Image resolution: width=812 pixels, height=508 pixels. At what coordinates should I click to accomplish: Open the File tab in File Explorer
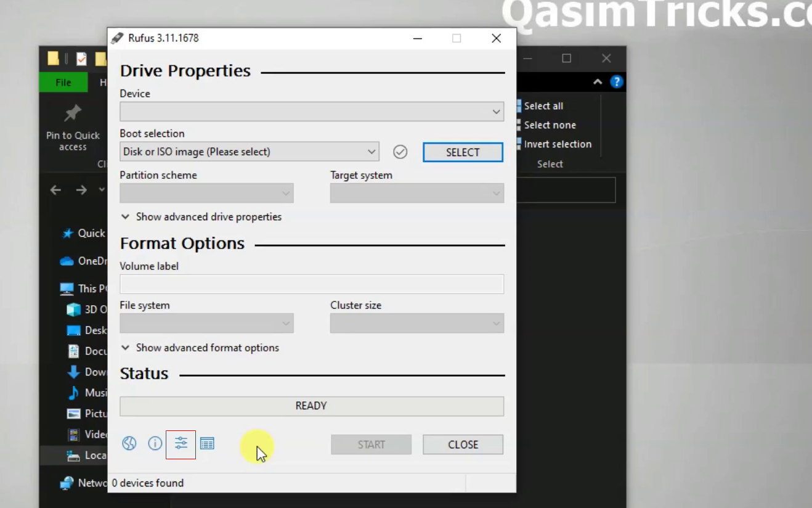coord(63,83)
